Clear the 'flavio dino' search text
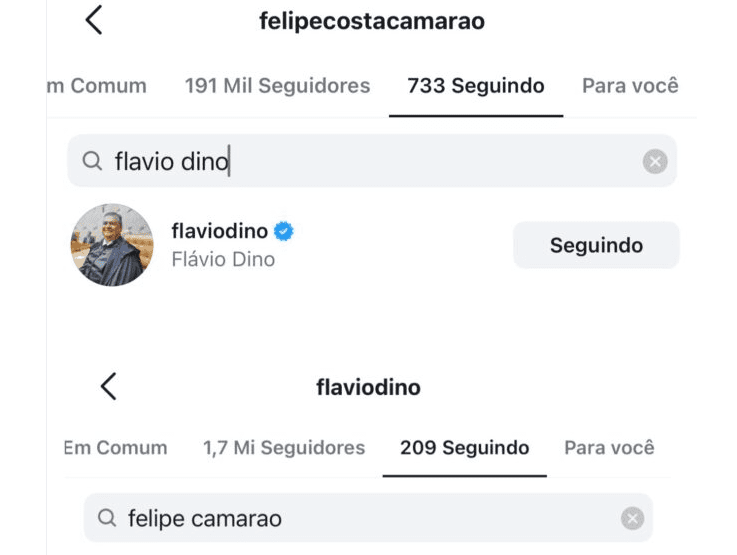The height and width of the screenshot is (555, 737). [x=654, y=161]
